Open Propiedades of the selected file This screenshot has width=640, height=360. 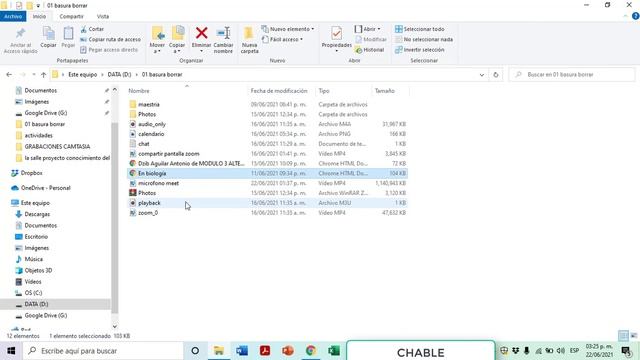click(337, 39)
